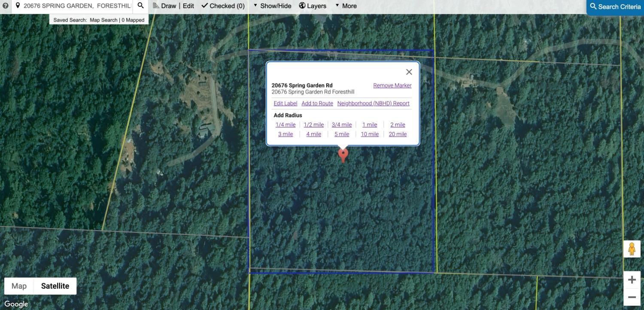The width and height of the screenshot is (644, 310).
Task: Switch to Map view
Action: pos(19,286)
